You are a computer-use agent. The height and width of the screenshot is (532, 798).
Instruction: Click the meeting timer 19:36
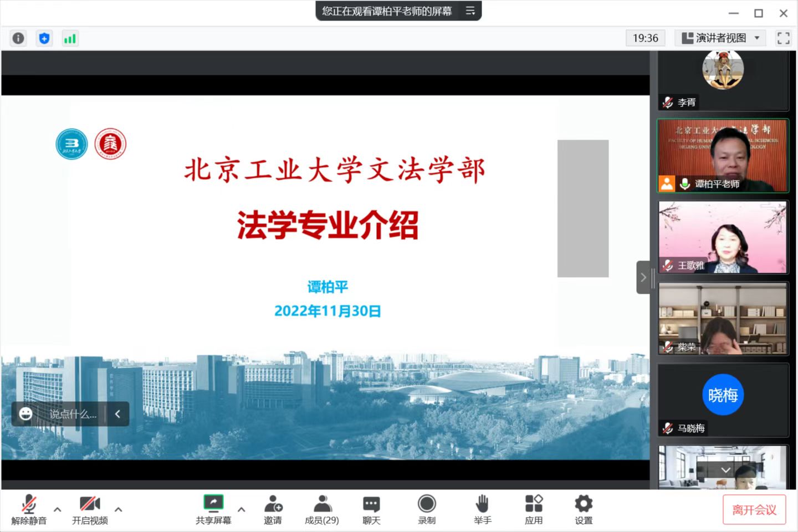point(646,38)
